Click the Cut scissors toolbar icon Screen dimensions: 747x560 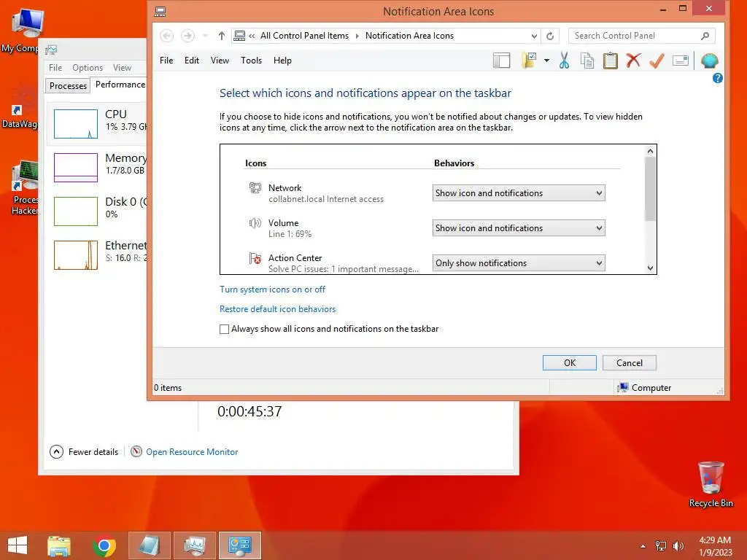point(564,61)
